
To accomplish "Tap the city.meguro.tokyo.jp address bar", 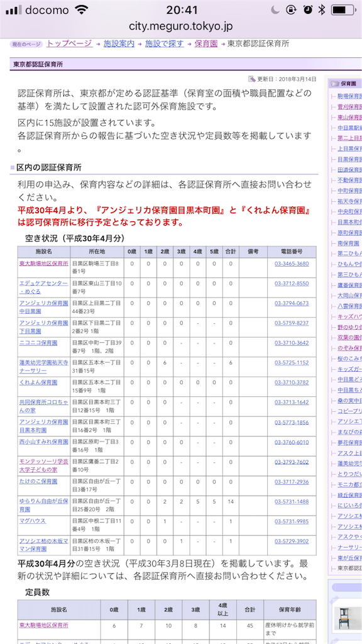I will [181, 26].
